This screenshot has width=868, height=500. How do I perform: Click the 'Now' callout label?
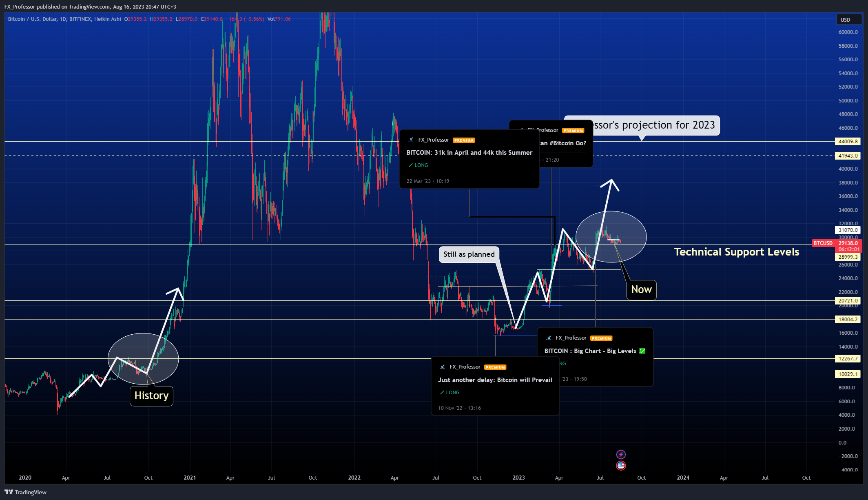[x=642, y=290]
